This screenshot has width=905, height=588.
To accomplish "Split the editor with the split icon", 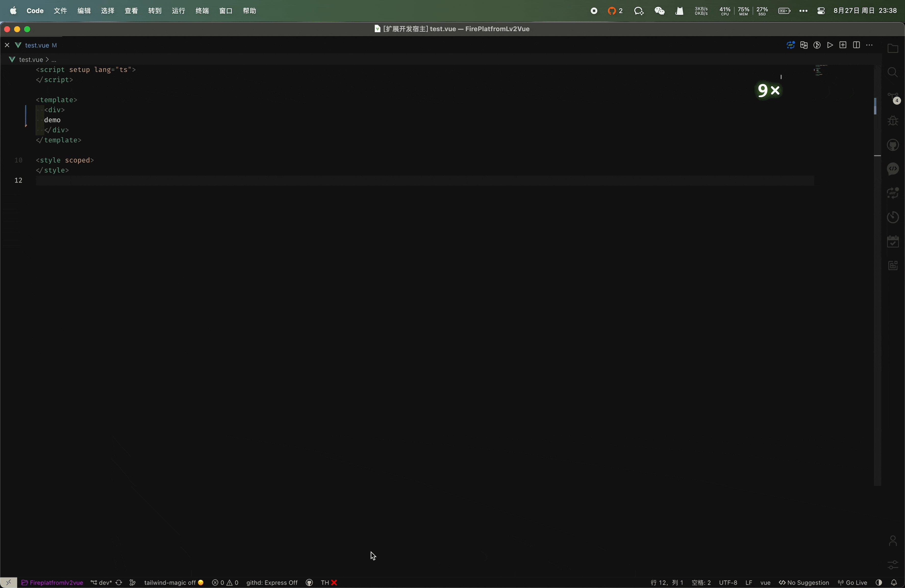I will [x=856, y=45].
